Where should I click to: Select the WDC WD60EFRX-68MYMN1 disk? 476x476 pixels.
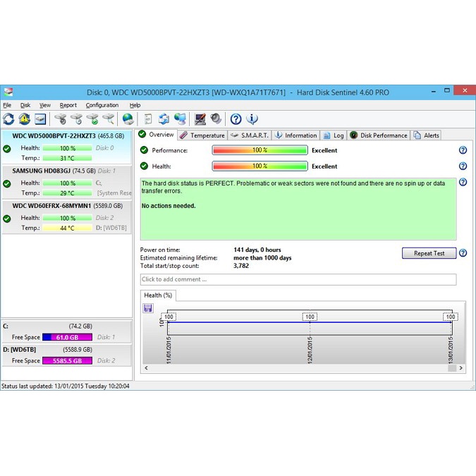click(x=67, y=216)
